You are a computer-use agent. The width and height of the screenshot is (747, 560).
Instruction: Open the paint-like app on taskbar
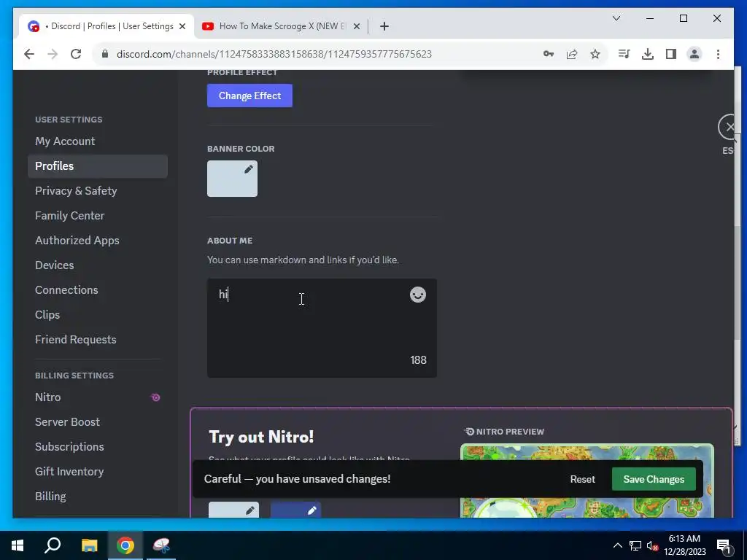[161, 545]
